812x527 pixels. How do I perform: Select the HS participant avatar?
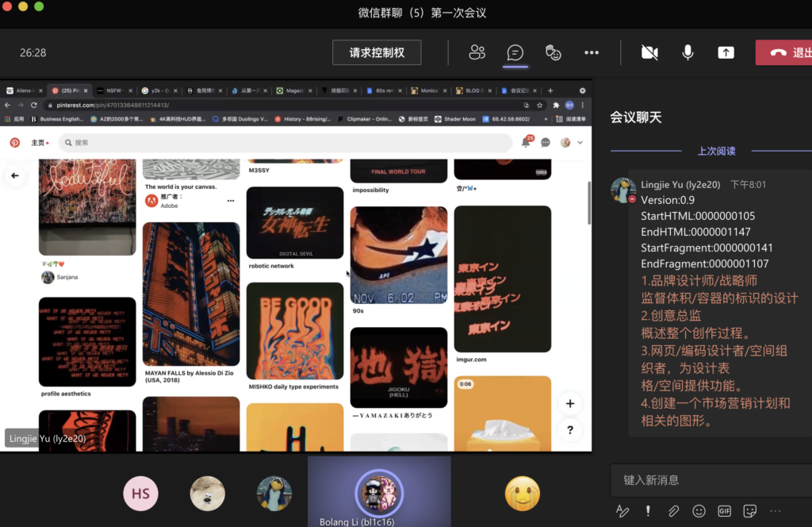point(141,494)
